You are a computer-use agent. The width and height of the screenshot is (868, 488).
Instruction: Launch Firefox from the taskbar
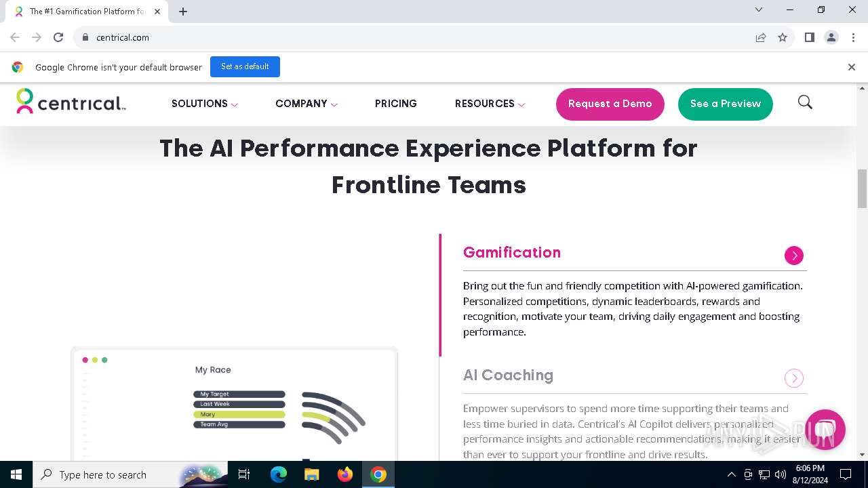pyautogui.click(x=345, y=474)
